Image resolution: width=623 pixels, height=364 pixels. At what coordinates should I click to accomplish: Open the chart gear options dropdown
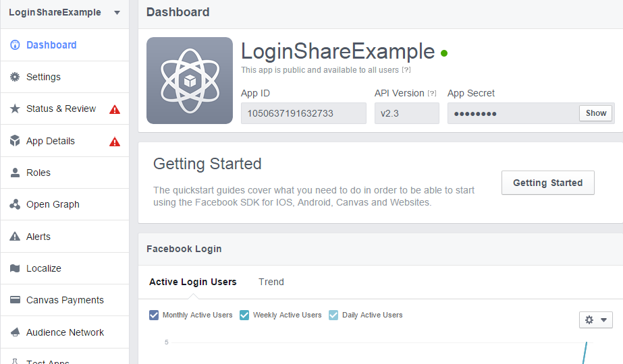point(595,320)
